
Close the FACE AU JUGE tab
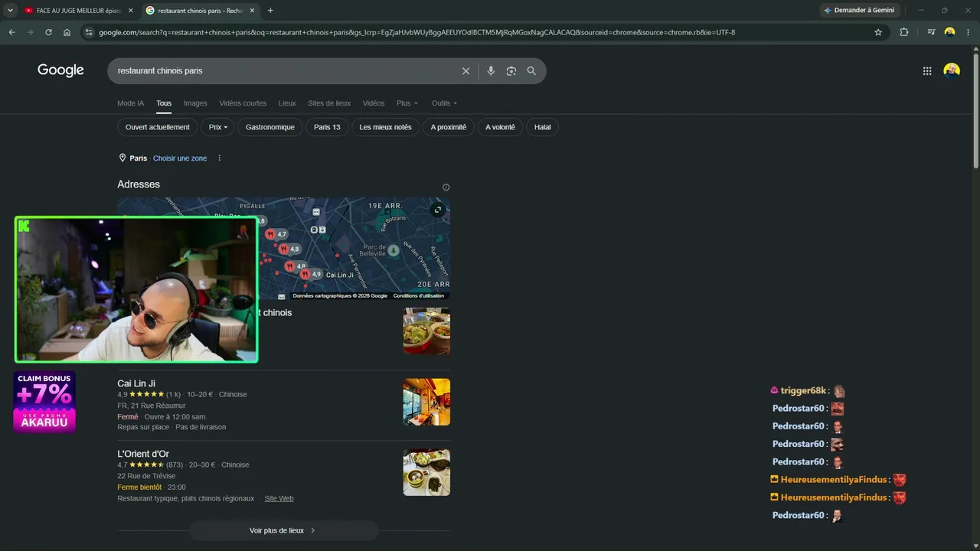click(131, 11)
